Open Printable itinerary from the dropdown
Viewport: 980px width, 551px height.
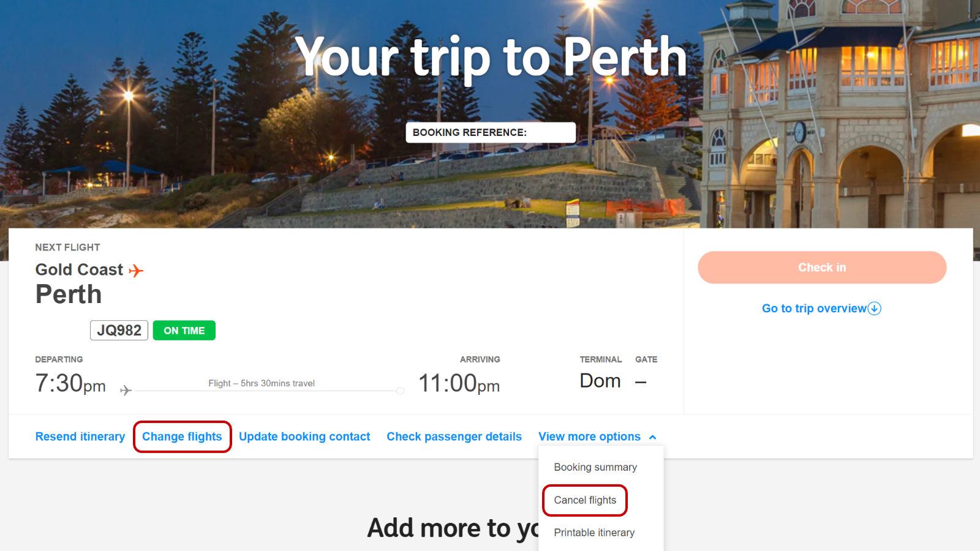pos(594,533)
